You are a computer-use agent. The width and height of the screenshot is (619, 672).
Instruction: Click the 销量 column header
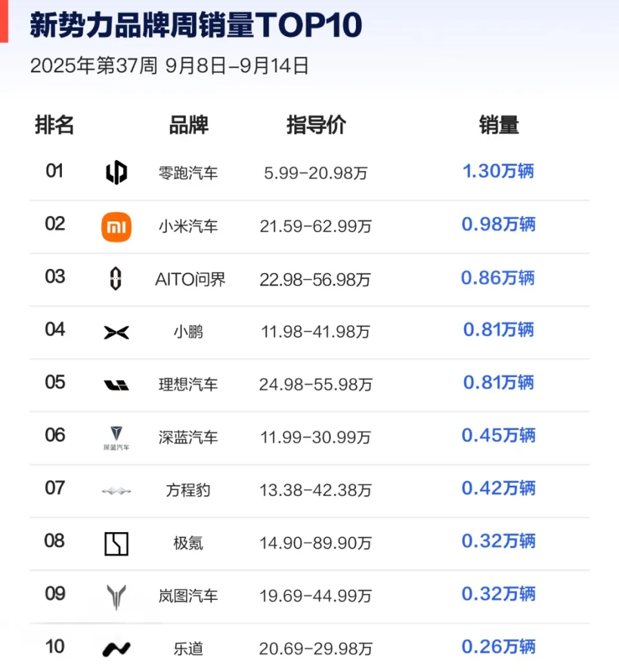[x=498, y=125]
